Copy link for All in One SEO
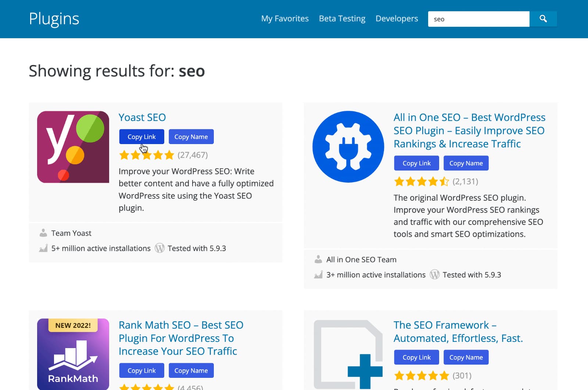 coord(416,163)
